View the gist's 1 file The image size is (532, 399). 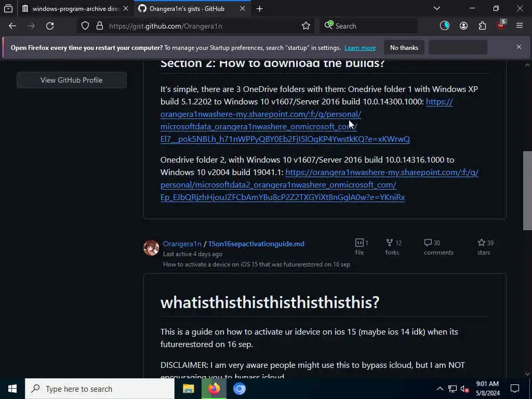tap(361, 247)
